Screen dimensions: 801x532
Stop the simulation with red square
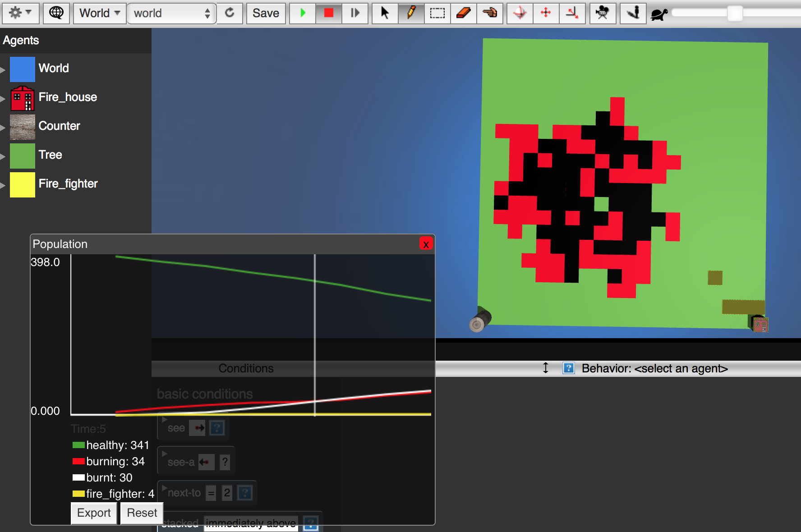tap(329, 13)
